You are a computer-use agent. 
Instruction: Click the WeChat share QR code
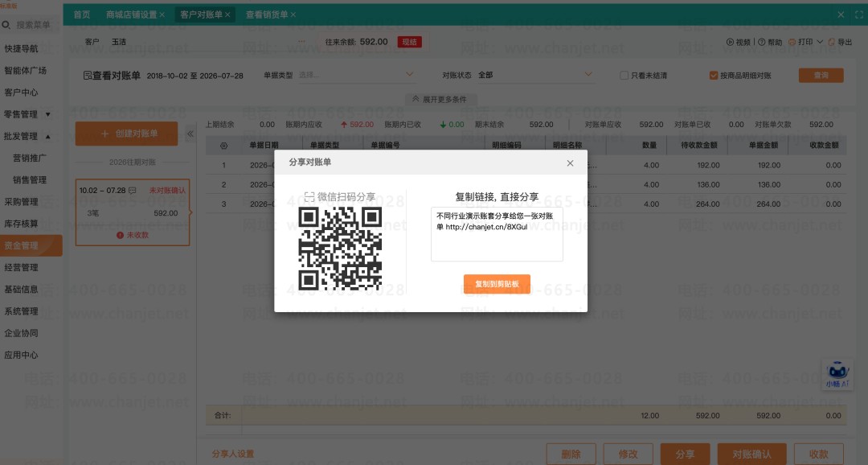340,249
